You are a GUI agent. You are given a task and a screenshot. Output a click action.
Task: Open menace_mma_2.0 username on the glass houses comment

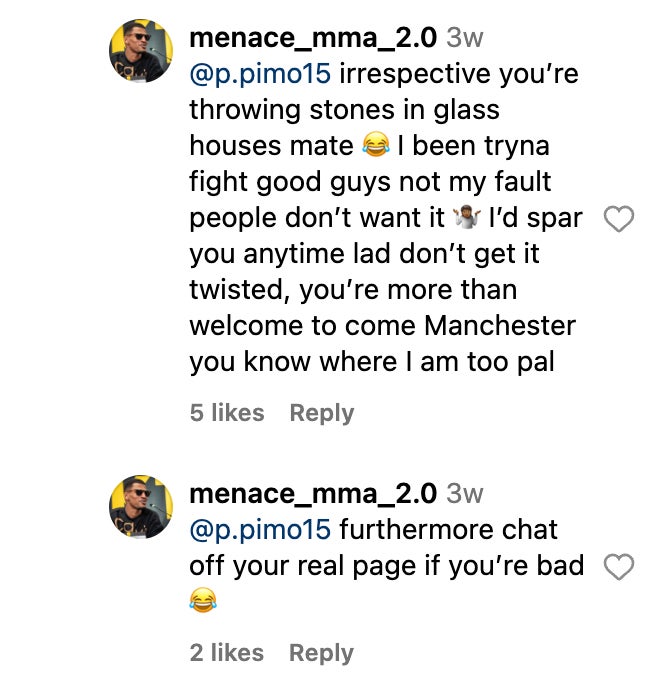[313, 38]
